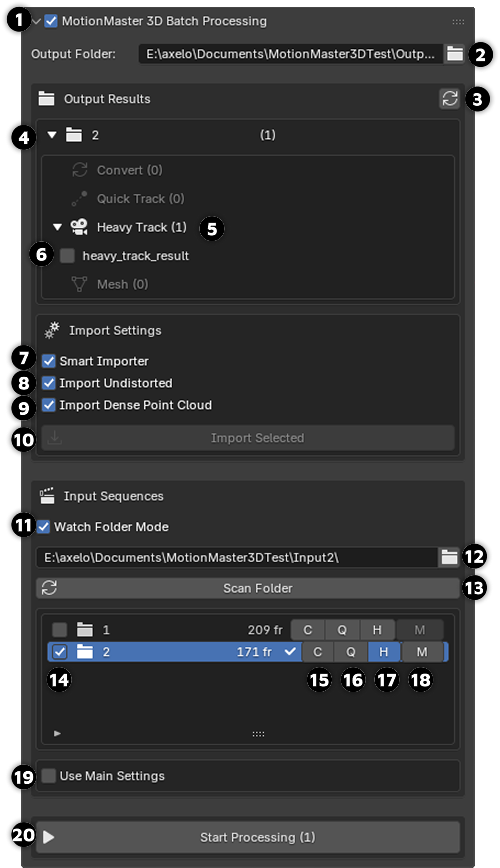
Task: Collapse the MotionMaster 3D Batch Processing panel
Action: 36,21
